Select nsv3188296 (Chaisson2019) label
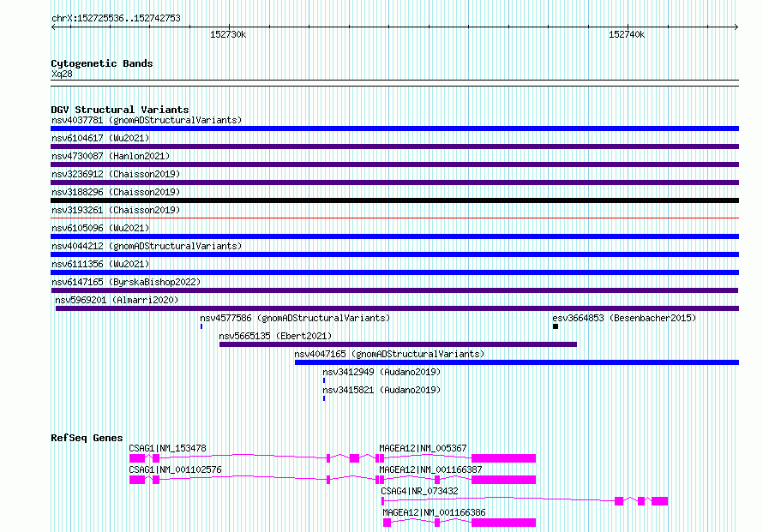763x532 pixels. pos(116,192)
